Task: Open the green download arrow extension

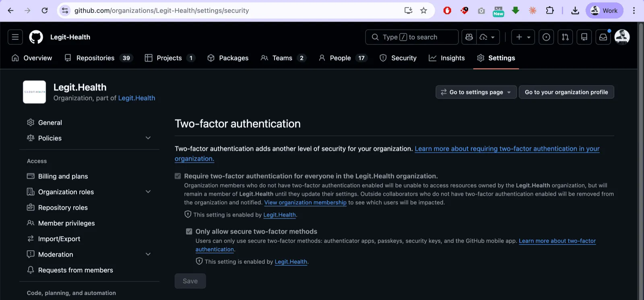Action: click(x=516, y=10)
